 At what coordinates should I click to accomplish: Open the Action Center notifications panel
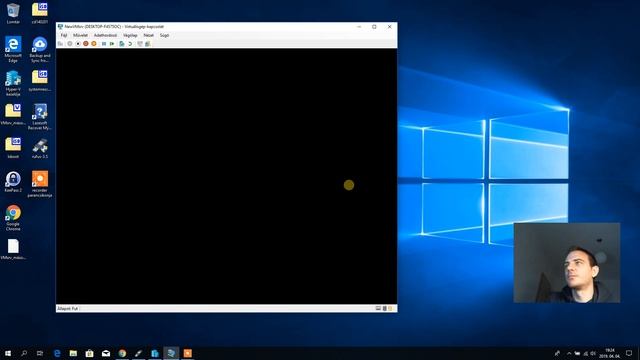(x=629, y=353)
